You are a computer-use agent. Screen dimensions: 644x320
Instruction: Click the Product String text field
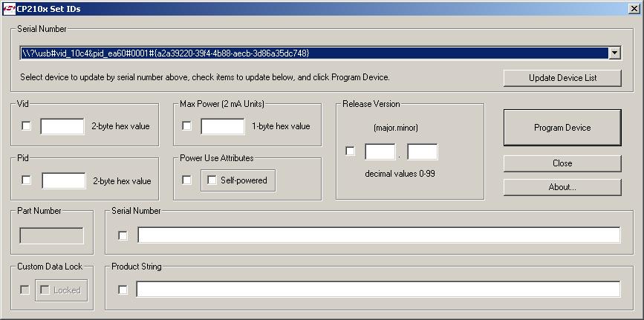coord(378,290)
